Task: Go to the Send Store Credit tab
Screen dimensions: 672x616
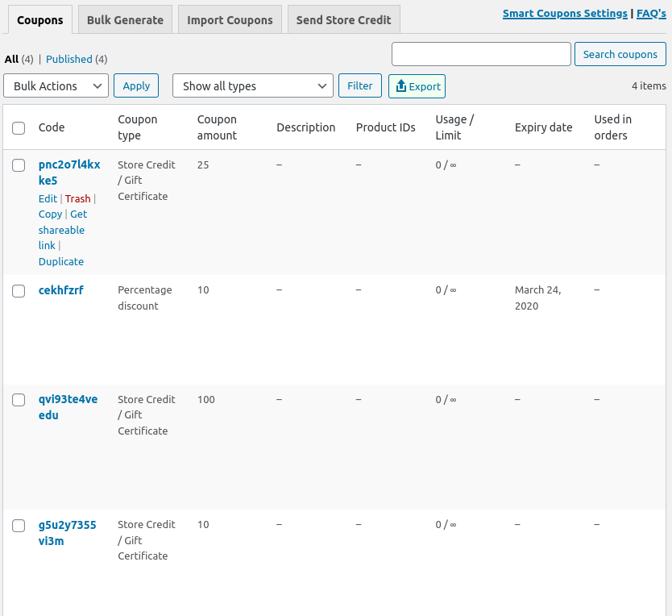Action: tap(343, 20)
